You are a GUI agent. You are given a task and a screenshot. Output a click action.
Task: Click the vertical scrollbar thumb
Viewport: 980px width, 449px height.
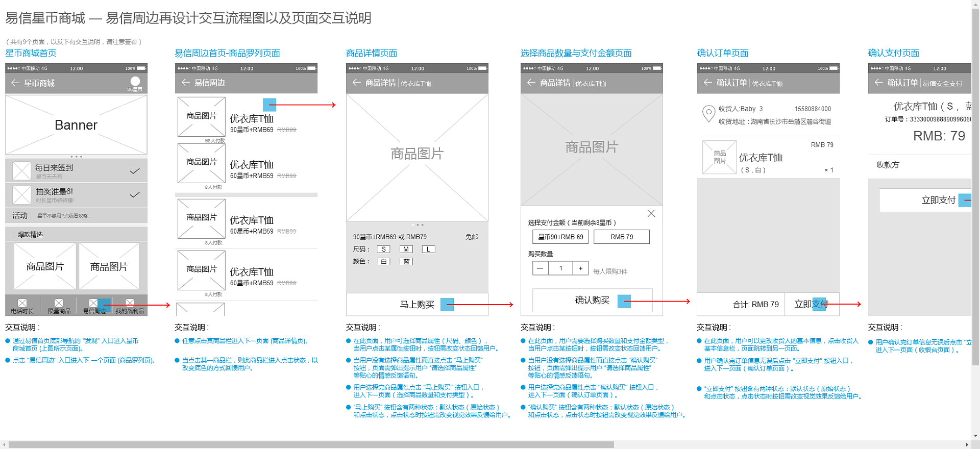point(976,187)
